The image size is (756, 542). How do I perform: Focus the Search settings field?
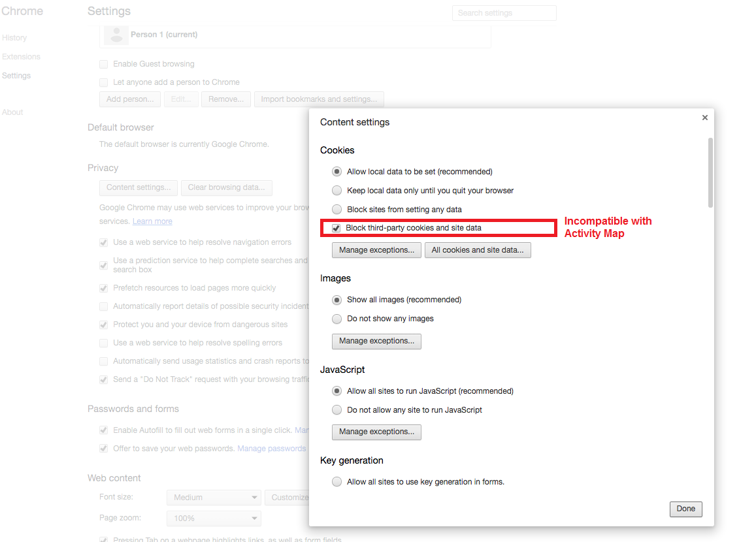point(504,13)
